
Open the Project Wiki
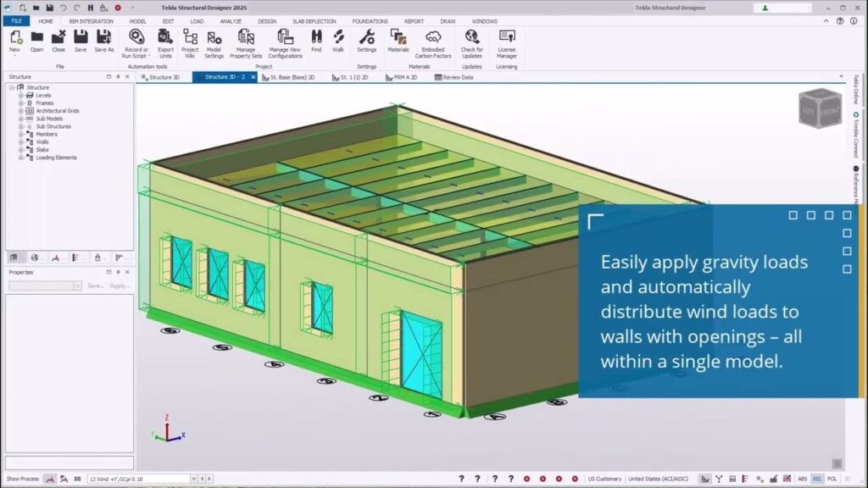pyautogui.click(x=190, y=44)
